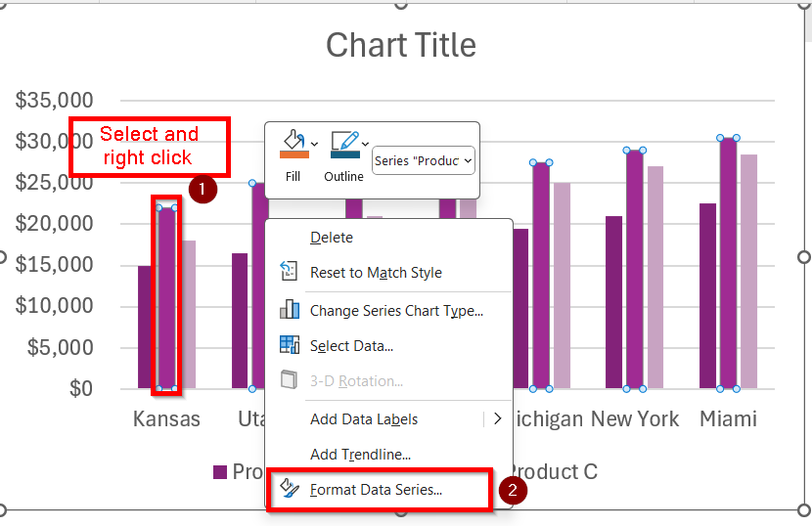The height and width of the screenshot is (526, 812).
Task: Choose Add Trendline from the context menu
Action: (360, 454)
